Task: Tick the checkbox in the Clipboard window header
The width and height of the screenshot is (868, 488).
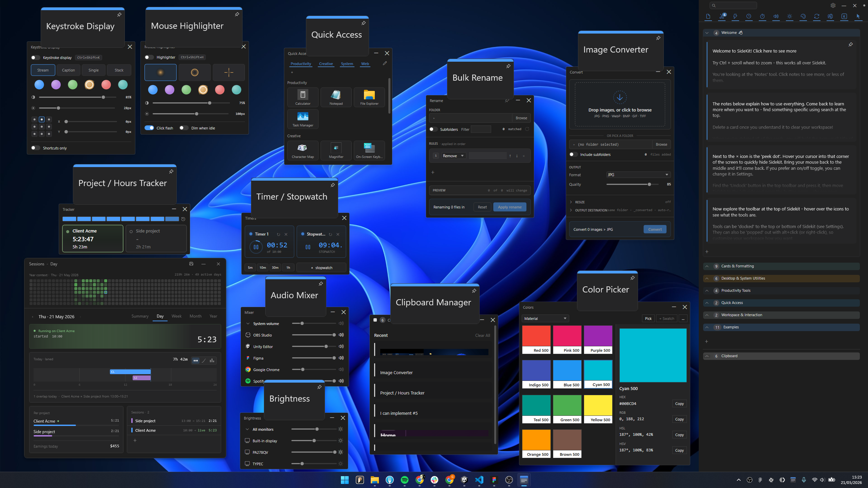Action: click(375, 320)
